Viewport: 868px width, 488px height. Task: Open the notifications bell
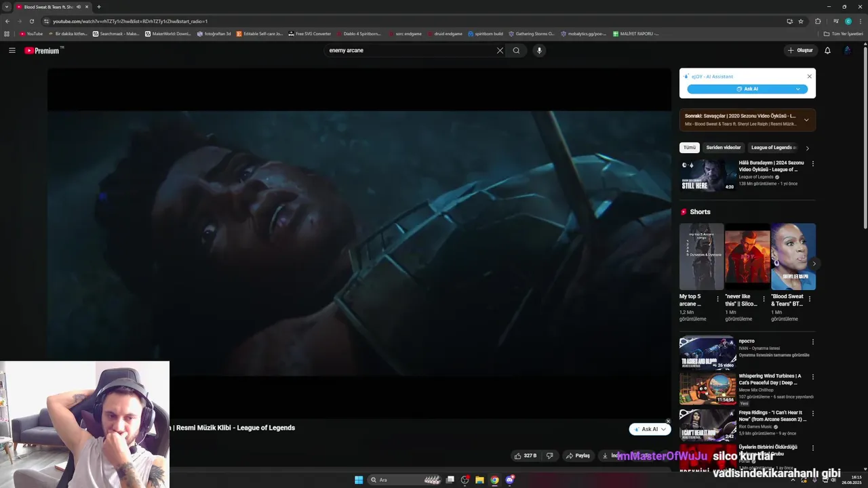point(827,50)
